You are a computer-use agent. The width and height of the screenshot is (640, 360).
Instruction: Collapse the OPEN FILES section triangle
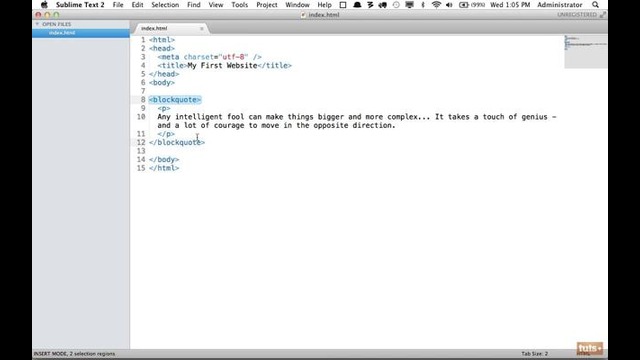[x=37, y=24]
